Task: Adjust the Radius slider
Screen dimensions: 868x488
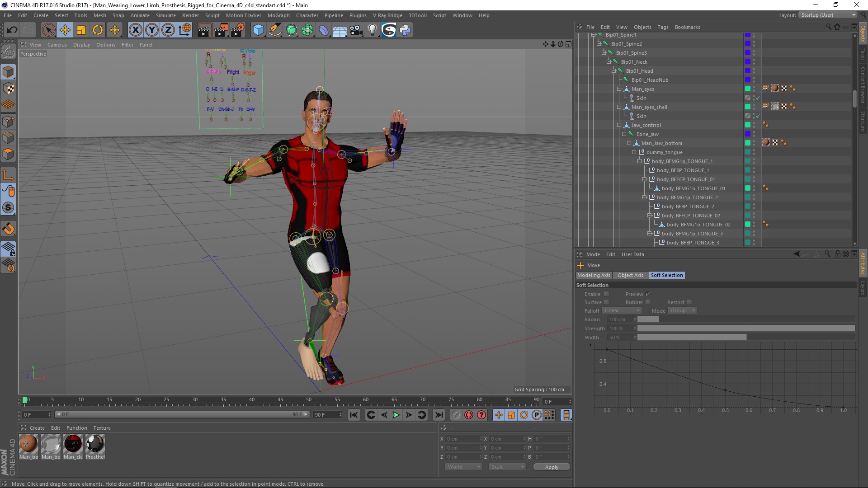Action: (x=746, y=319)
